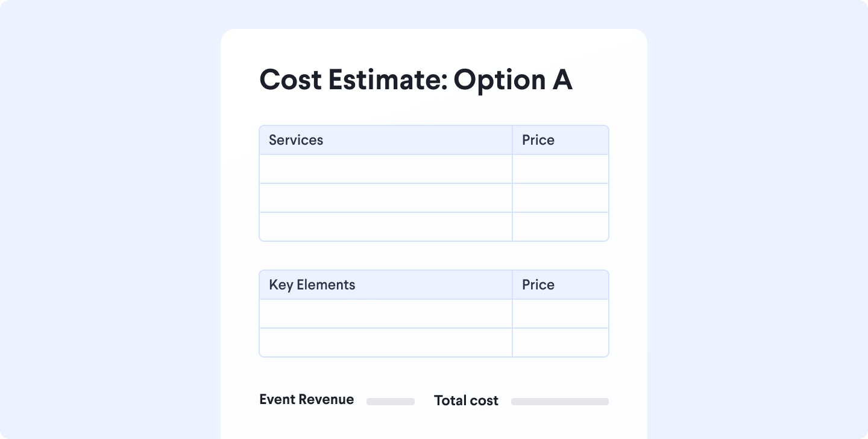The image size is (868, 439).
Task: Select third Price cell in Services table
Action: (560, 227)
